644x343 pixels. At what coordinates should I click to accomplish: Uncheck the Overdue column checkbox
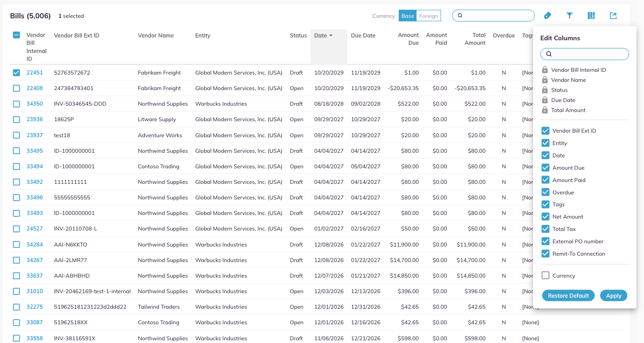point(545,193)
